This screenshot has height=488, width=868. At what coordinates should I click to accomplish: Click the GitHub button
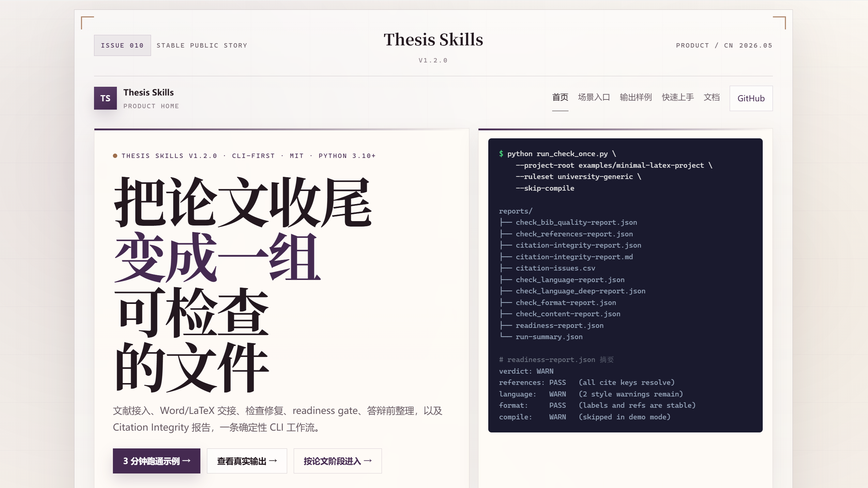pos(751,98)
